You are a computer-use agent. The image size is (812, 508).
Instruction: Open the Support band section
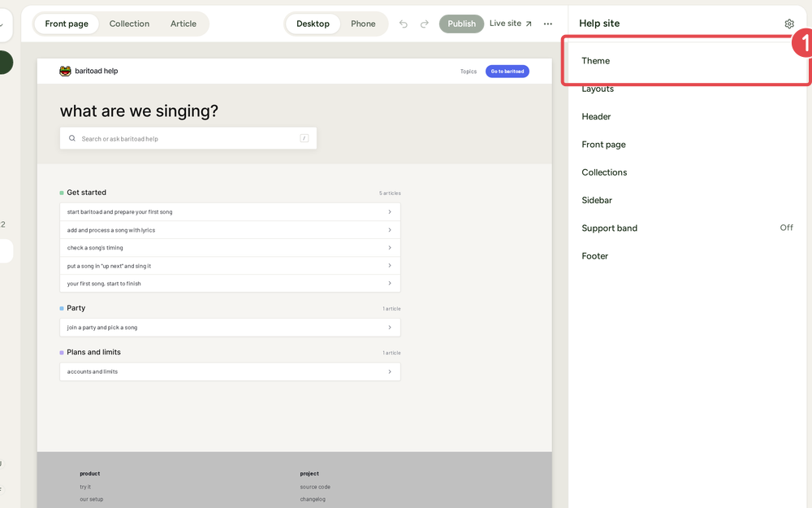click(x=687, y=228)
